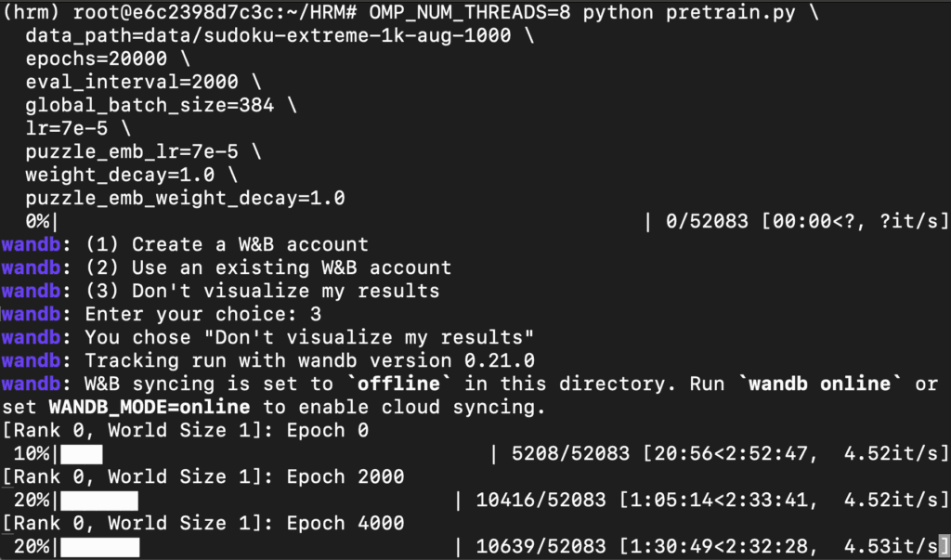Screen dimensions: 951x560
Task: Click the puzzle_emb_weight_decay=1.0 argument
Action: [185, 198]
